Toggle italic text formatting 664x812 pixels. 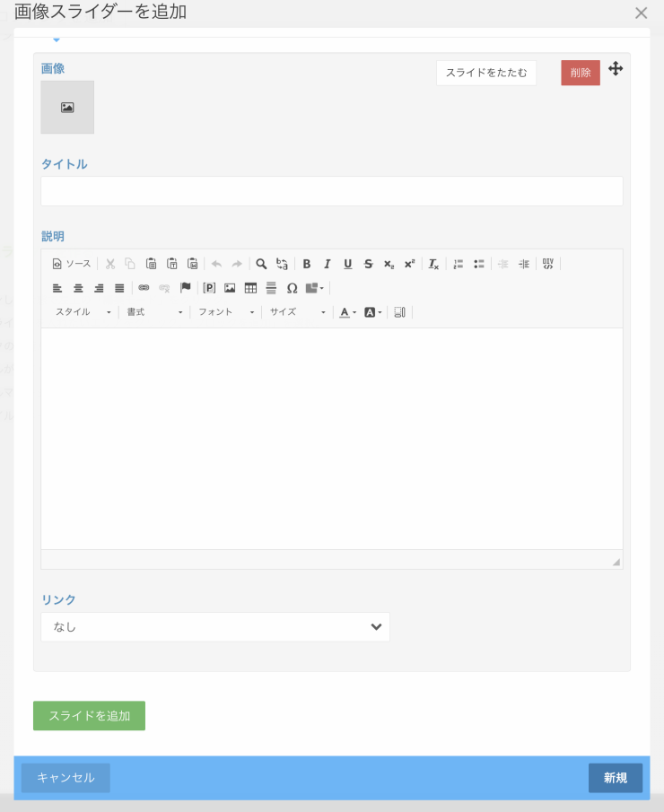[x=328, y=264]
